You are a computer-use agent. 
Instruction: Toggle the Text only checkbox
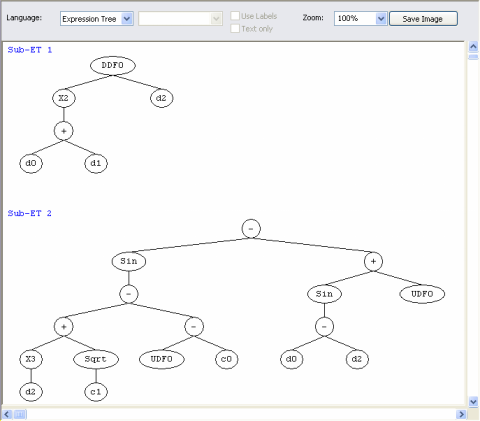235,29
